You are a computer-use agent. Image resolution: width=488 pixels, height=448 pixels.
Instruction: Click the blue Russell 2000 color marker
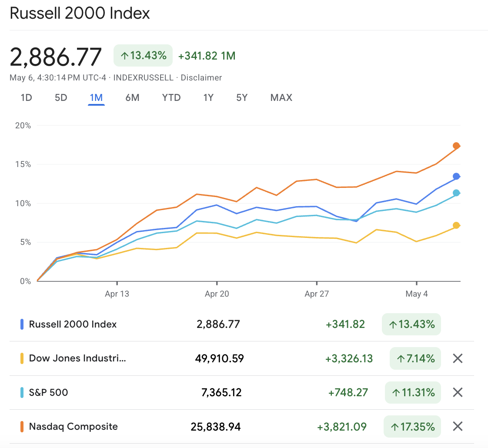[22, 324]
